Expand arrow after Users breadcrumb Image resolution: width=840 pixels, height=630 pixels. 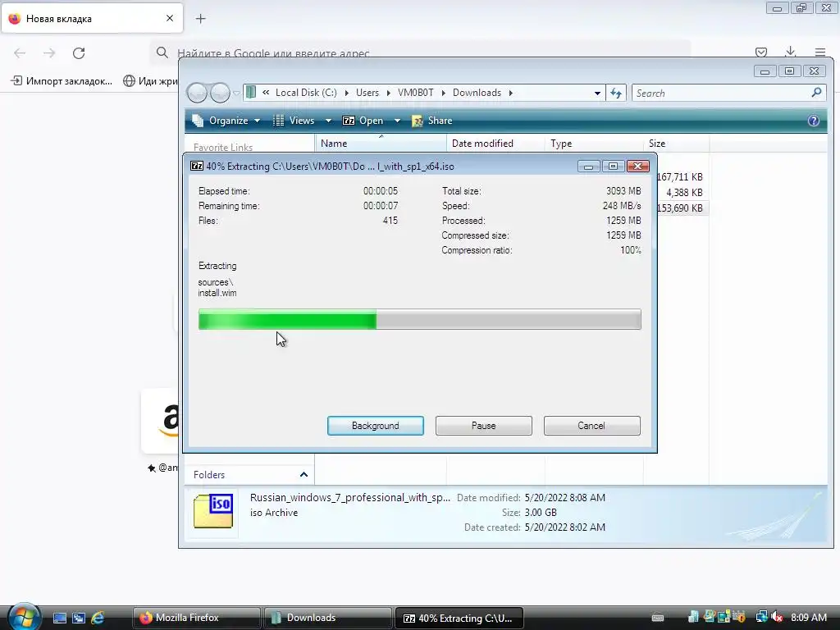(388, 93)
